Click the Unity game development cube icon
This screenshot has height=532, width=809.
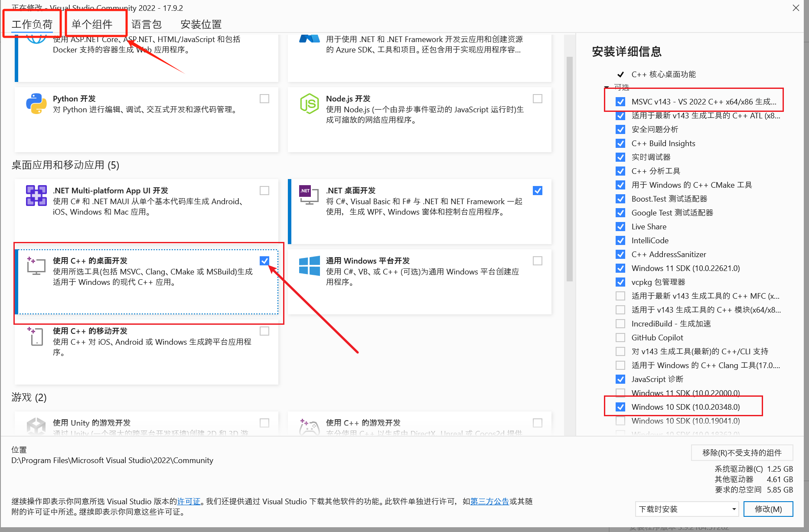tap(36, 426)
